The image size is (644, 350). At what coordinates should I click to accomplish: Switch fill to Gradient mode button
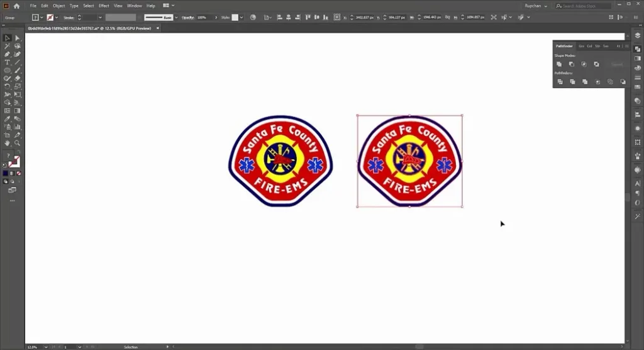pos(12,174)
